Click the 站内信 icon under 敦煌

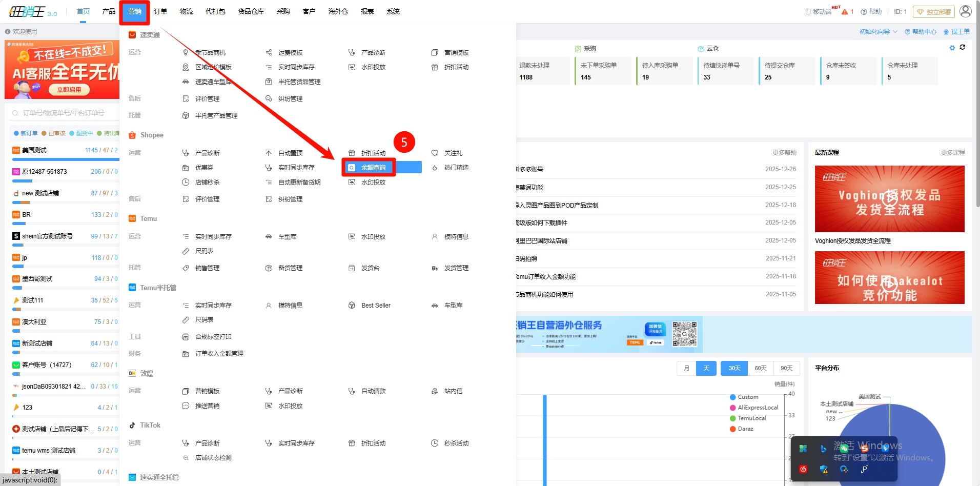point(435,391)
